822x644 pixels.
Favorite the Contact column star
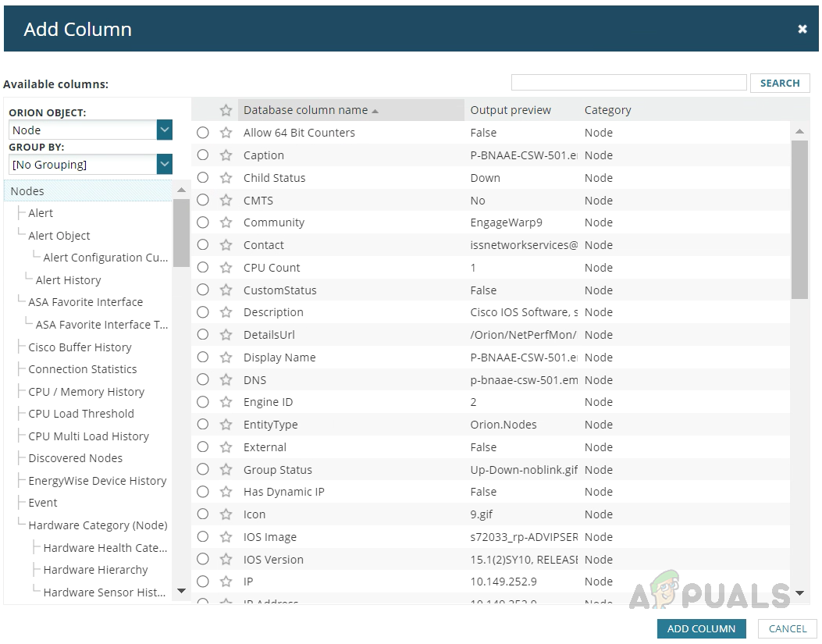[x=226, y=245]
